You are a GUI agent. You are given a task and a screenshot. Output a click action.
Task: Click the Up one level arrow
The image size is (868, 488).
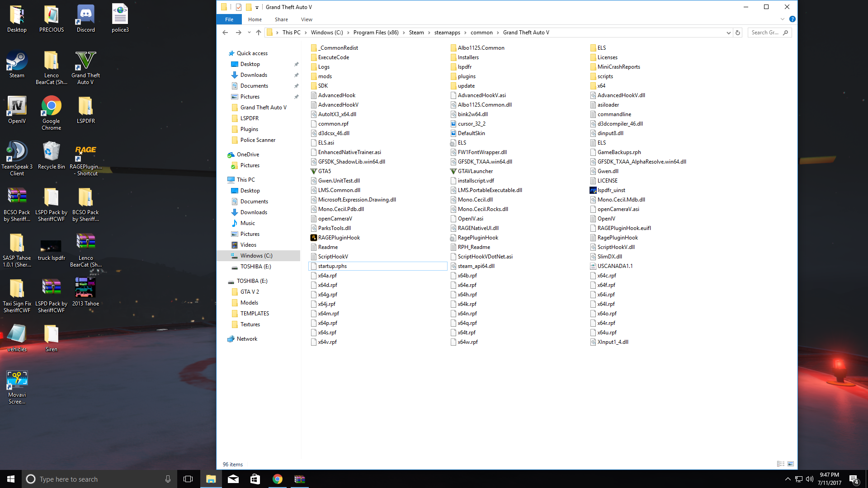259,33
